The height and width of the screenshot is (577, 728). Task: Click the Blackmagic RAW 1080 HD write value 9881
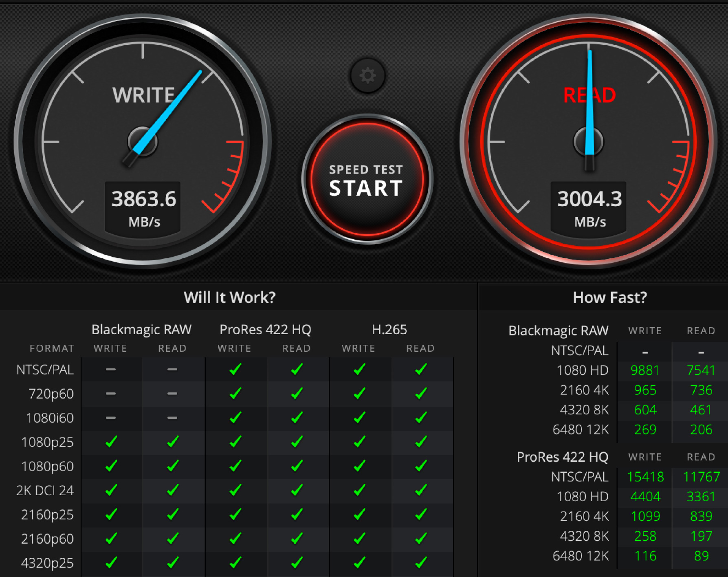[x=644, y=370]
